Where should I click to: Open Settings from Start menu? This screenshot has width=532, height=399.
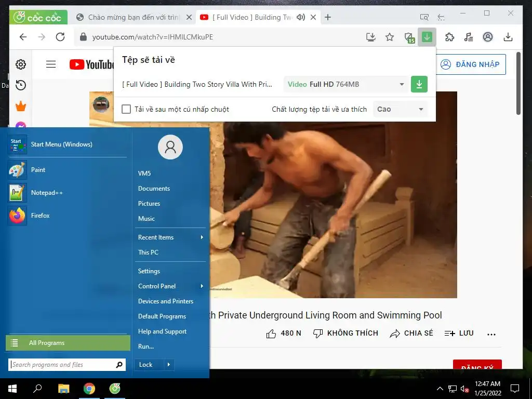click(x=149, y=271)
